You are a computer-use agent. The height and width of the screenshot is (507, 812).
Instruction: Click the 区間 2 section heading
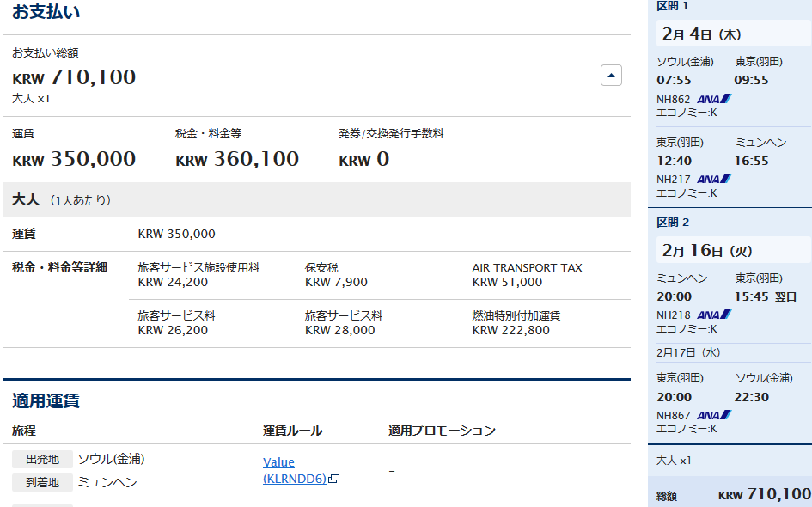tap(673, 223)
